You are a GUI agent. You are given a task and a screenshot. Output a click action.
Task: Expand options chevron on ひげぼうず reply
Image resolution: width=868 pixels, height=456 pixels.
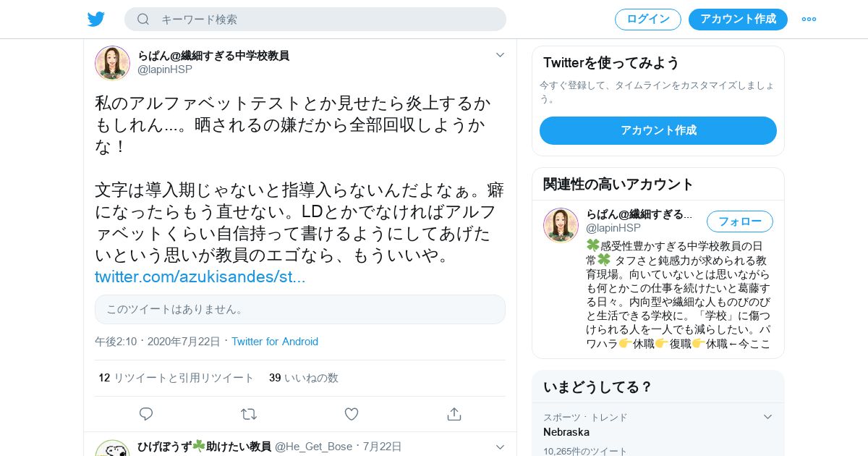point(500,447)
